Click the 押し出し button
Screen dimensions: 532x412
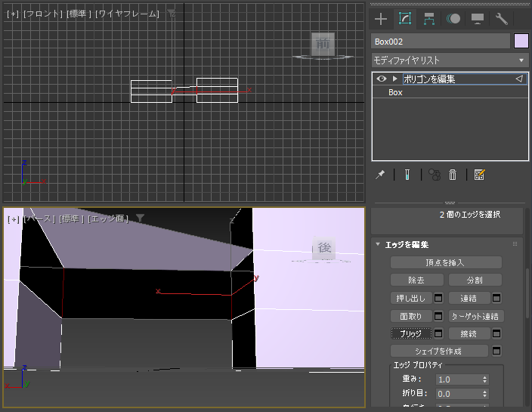(411, 299)
